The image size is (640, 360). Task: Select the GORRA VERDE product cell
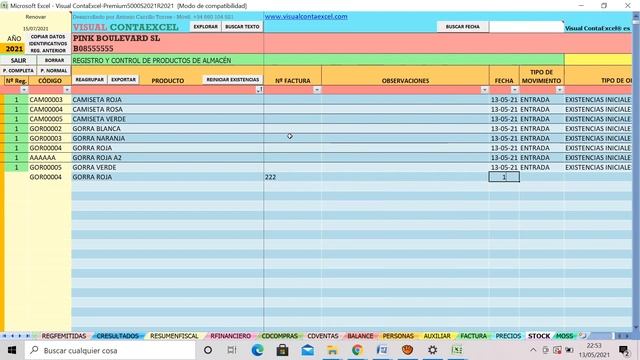[x=167, y=167]
